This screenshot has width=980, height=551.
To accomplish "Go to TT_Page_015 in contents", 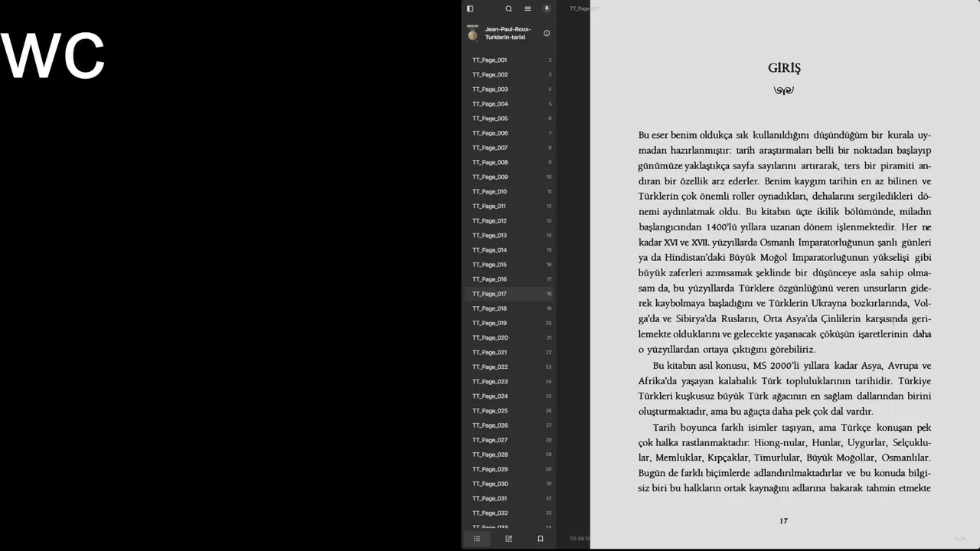I will (509, 264).
